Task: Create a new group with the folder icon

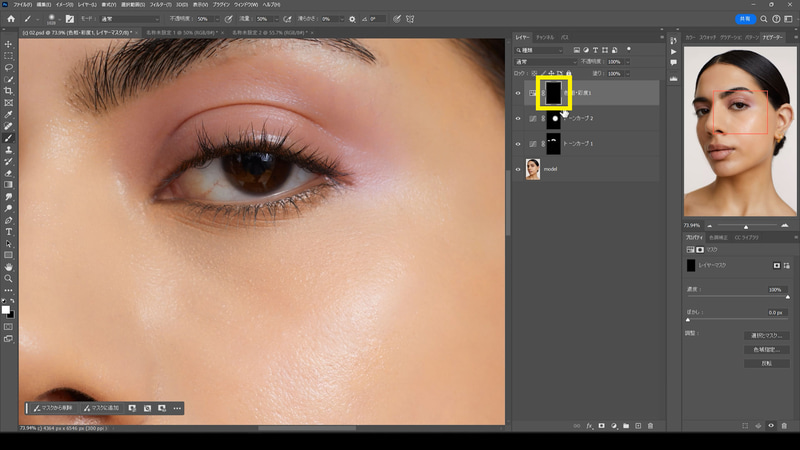Action: 625,425
